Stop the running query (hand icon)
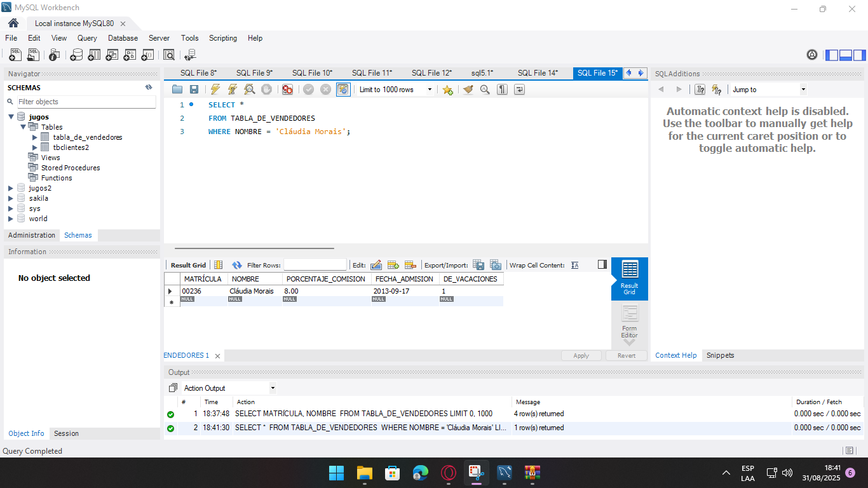868x488 pixels. 267,90
